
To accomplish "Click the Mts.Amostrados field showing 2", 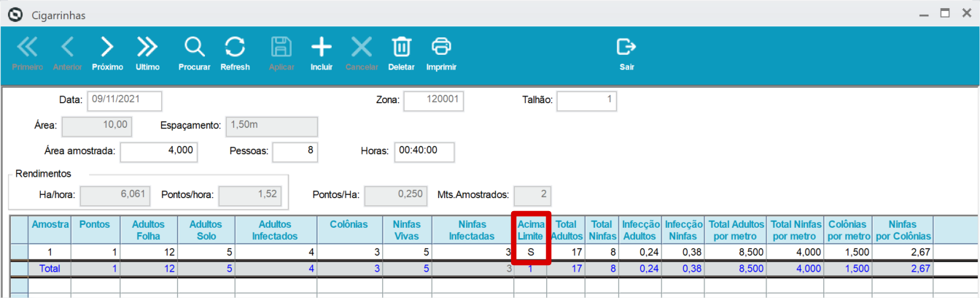I will (532, 196).
